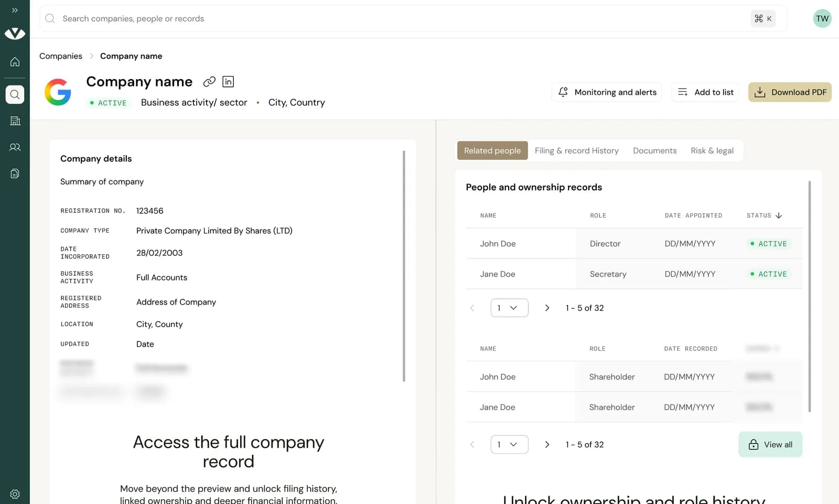Open settings gear in sidebar
Viewport: 839px width, 504px height.
pyautogui.click(x=15, y=494)
